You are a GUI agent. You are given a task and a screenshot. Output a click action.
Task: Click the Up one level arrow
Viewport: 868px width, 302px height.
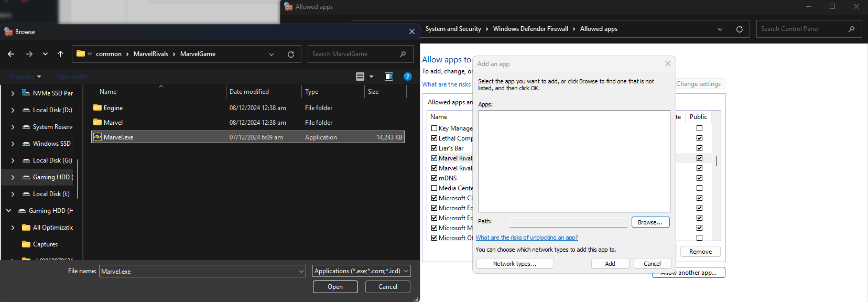[x=60, y=54]
